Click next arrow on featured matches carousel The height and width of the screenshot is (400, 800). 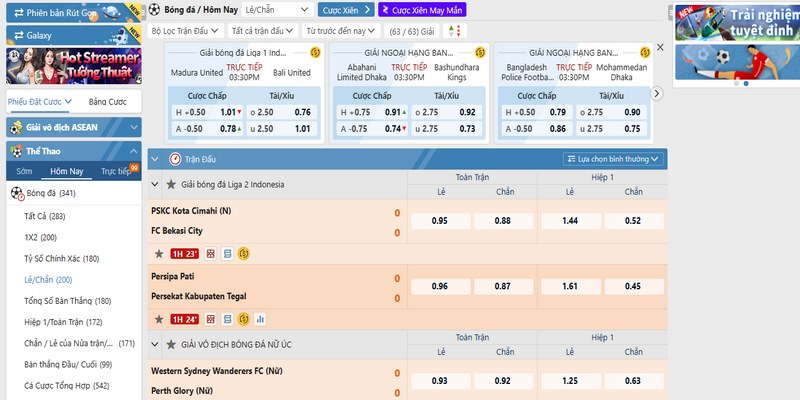coord(657,93)
